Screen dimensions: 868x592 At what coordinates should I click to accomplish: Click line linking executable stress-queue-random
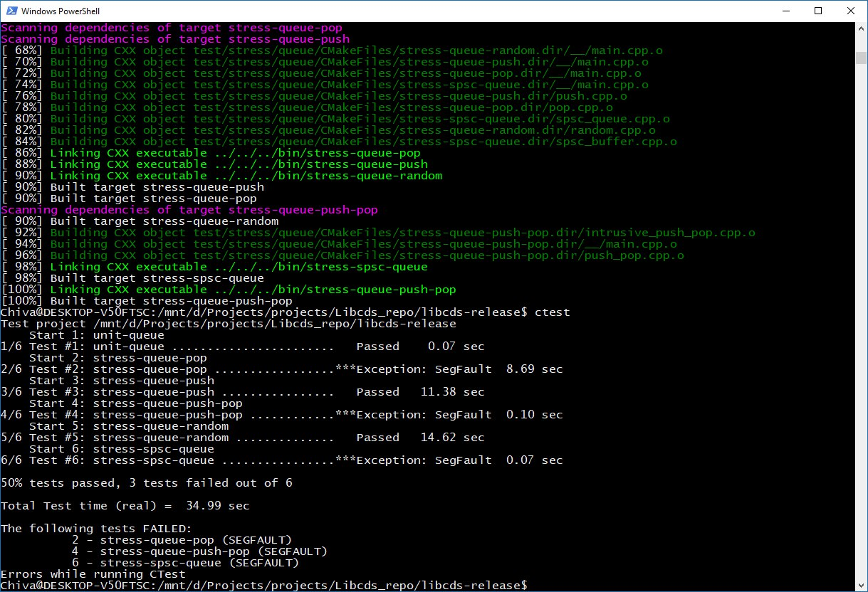tap(221, 176)
